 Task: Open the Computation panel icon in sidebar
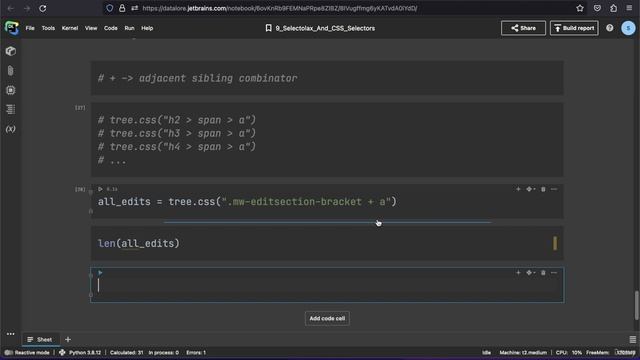(11, 90)
